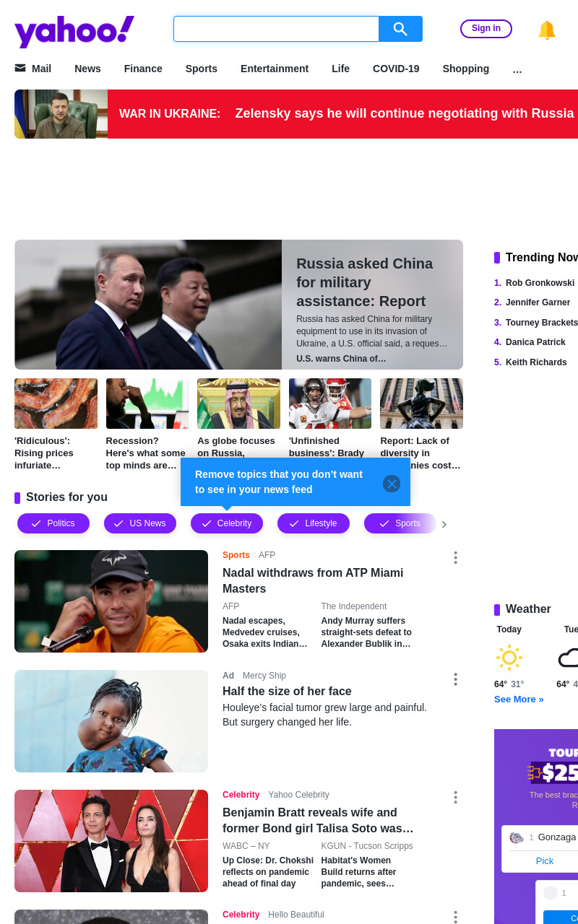Click the Sports category label on Nadal story
Image resolution: width=578 pixels, height=924 pixels.
(236, 555)
